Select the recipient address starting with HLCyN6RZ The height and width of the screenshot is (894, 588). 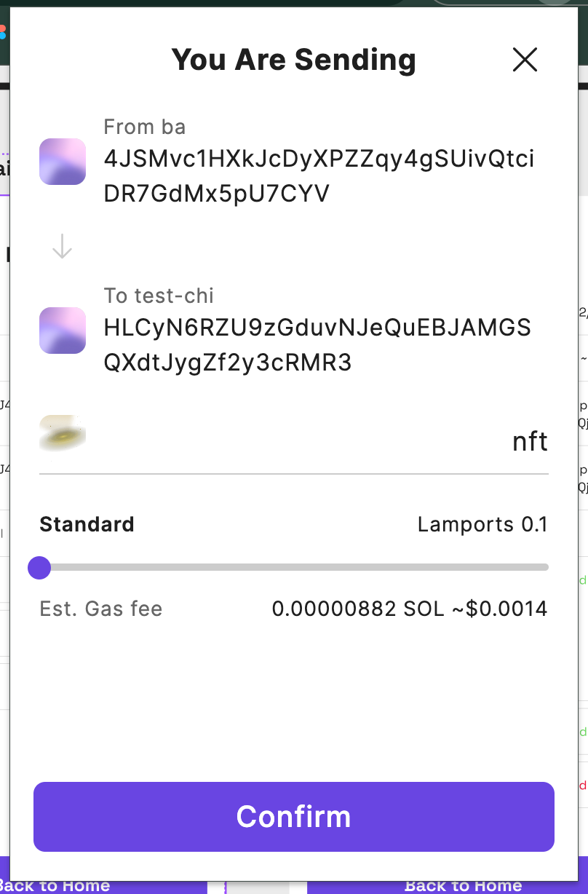pos(318,345)
